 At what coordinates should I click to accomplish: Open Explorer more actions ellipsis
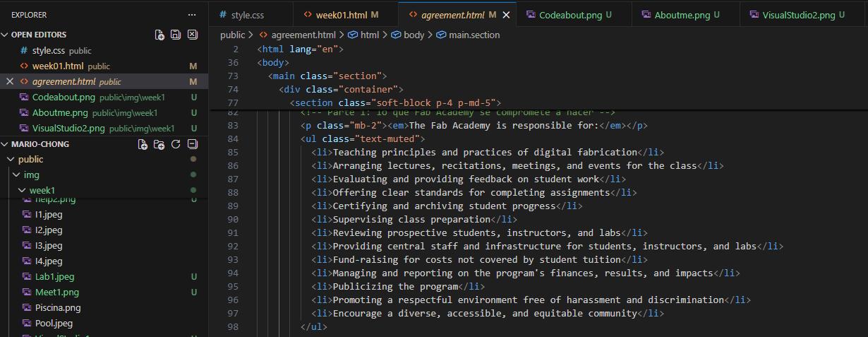(192, 14)
